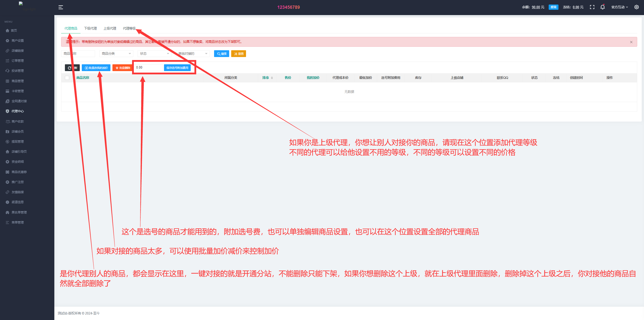Image resolution: width=644 pixels, height=320 pixels.
Task: Click the 上级店铺 column header
Action: [457, 78]
